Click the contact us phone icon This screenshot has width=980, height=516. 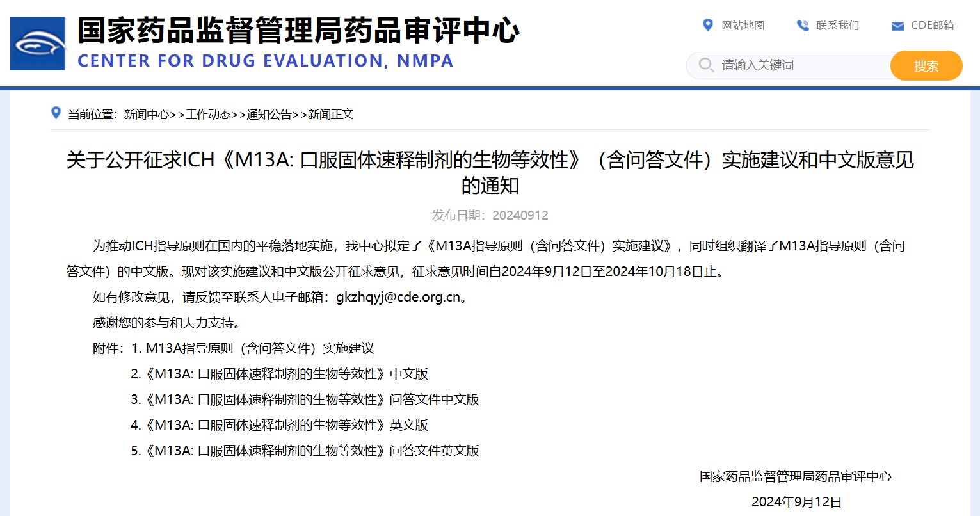(x=802, y=25)
